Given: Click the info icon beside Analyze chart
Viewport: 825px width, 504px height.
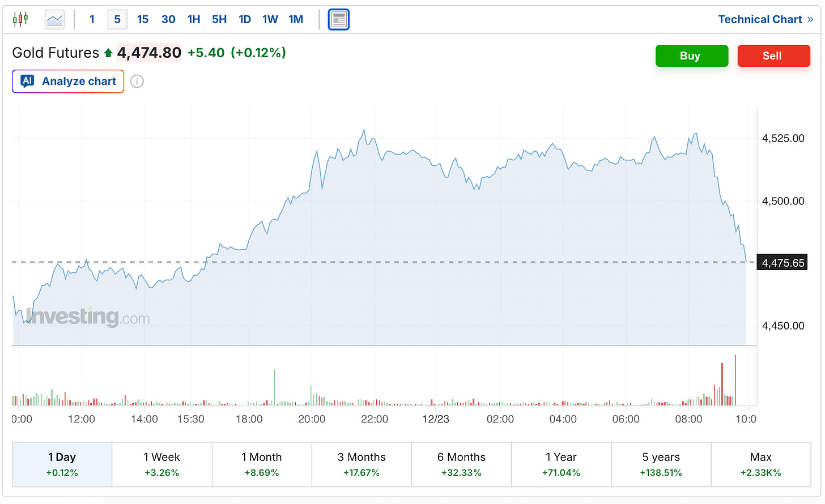Looking at the screenshot, I should [x=137, y=82].
